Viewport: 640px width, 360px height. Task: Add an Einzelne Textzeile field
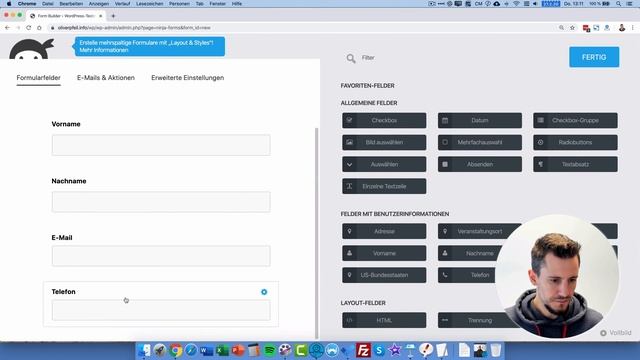pos(384,186)
